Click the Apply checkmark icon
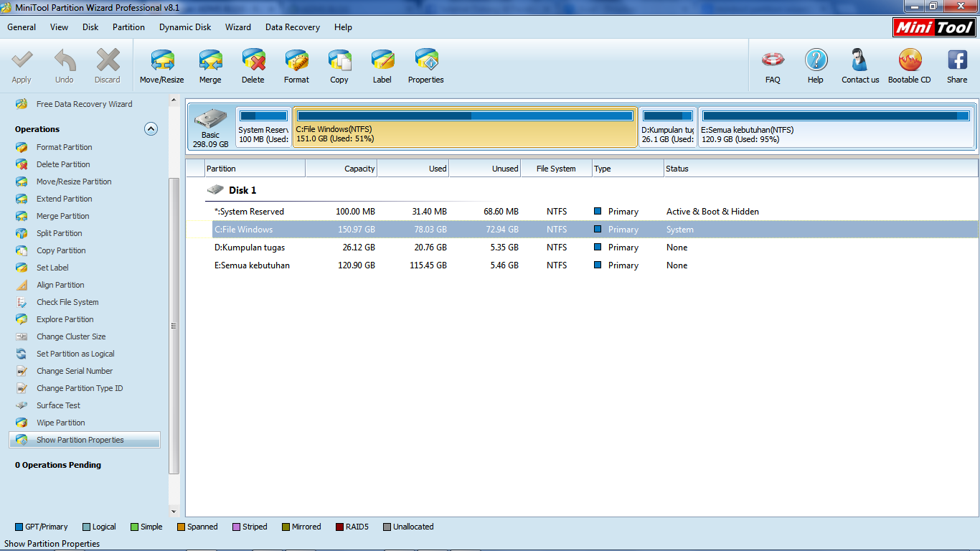This screenshot has width=980, height=551. 22,59
